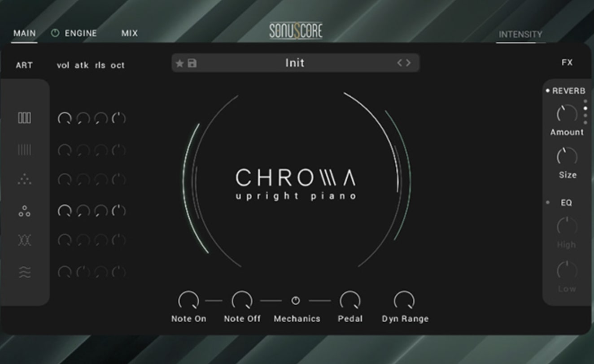
Task: Select the third reverb type dot
Action: 585,116
